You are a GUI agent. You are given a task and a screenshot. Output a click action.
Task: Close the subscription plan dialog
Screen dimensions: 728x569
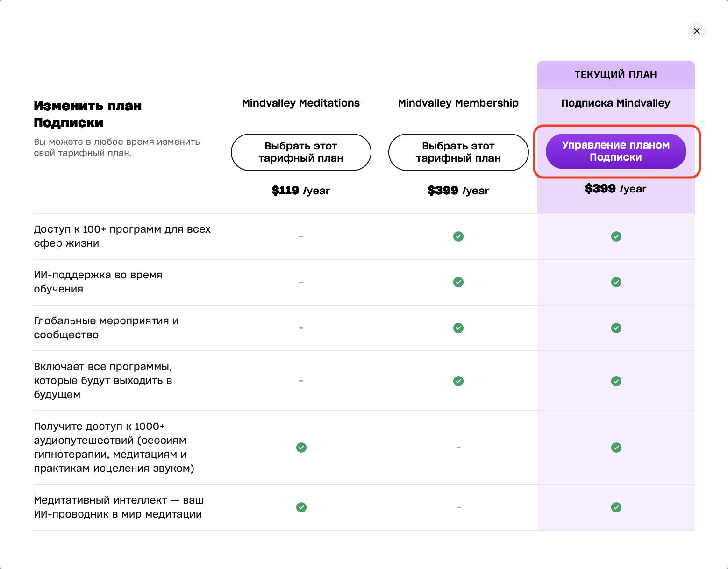tap(697, 31)
